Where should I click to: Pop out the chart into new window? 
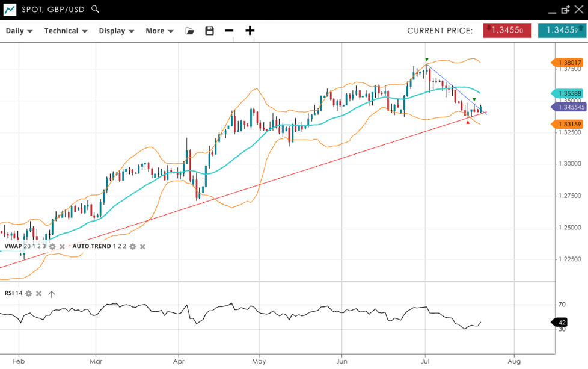(x=565, y=10)
